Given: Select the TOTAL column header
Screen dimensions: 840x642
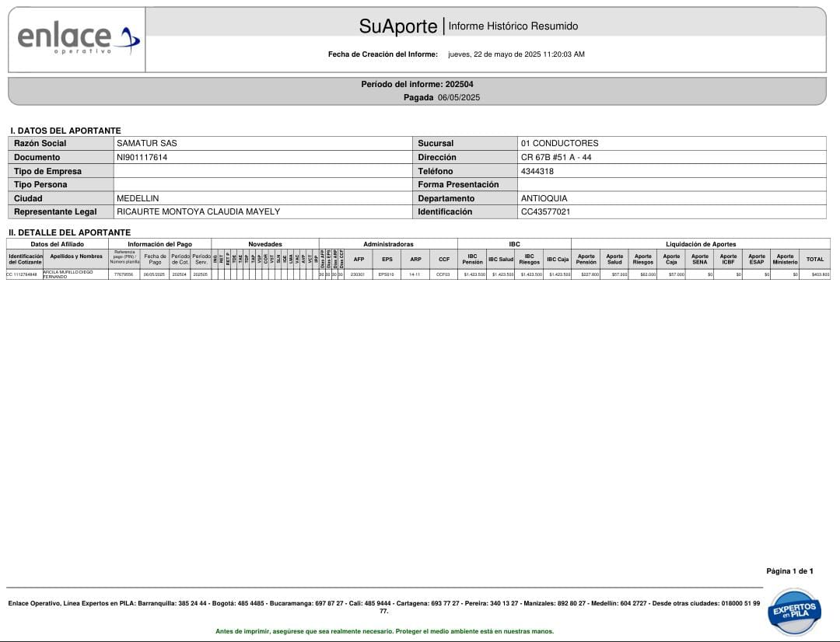Looking at the screenshot, I should tap(814, 260).
